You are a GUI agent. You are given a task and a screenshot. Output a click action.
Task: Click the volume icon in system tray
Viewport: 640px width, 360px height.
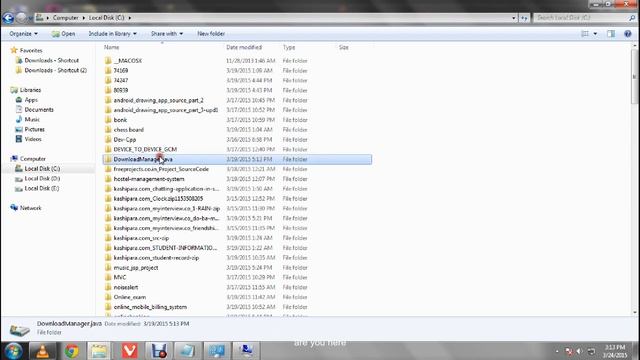point(579,351)
